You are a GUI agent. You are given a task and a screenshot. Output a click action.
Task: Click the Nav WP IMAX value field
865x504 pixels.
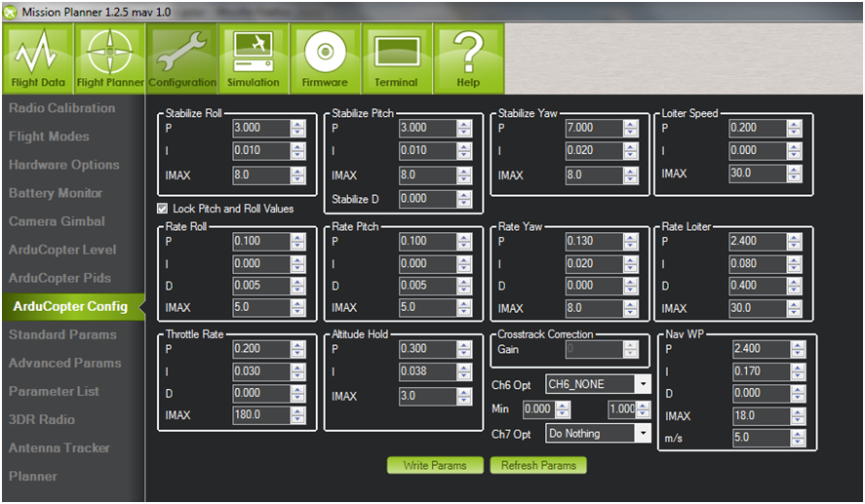762,415
